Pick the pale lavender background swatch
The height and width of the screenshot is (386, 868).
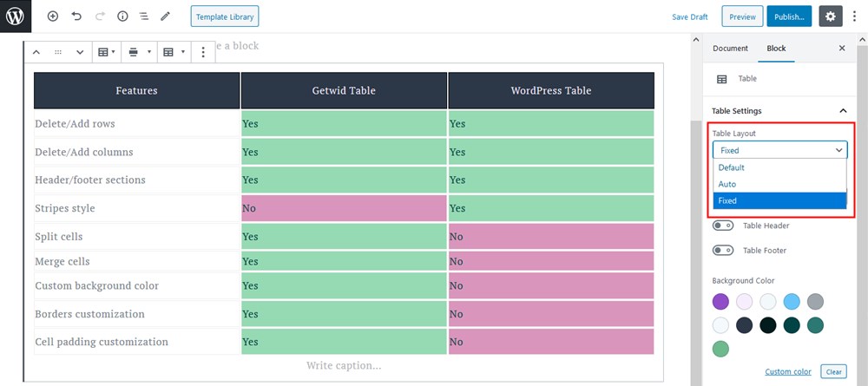[745, 301]
